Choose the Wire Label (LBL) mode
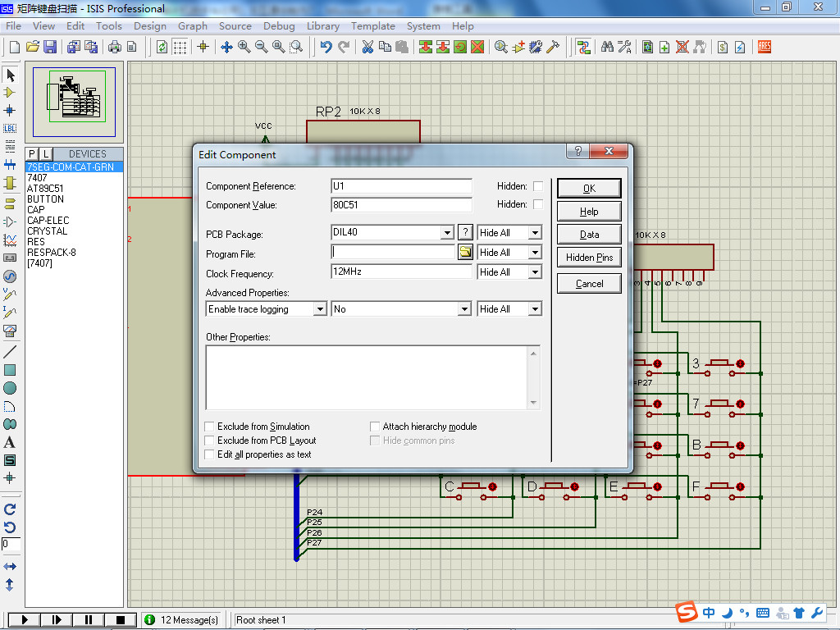840x630 pixels. (x=10, y=129)
